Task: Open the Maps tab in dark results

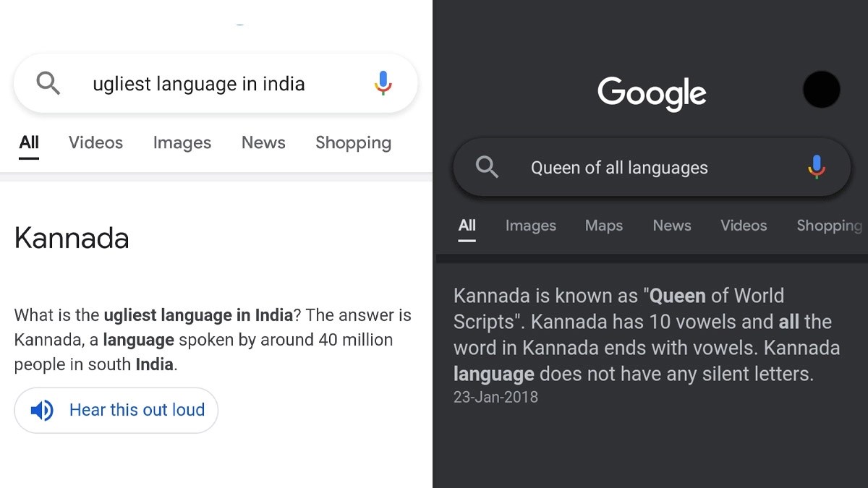Action: pos(604,226)
